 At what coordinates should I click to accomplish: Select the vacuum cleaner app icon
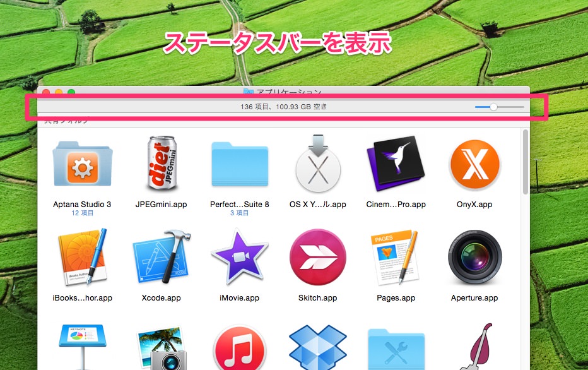[477, 347]
